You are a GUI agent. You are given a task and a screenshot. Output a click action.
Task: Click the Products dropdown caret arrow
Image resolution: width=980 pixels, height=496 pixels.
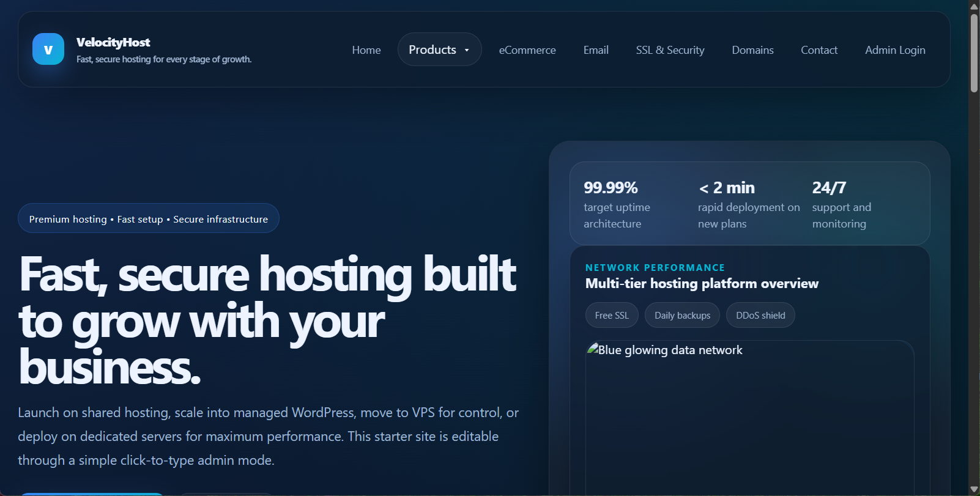pos(467,50)
